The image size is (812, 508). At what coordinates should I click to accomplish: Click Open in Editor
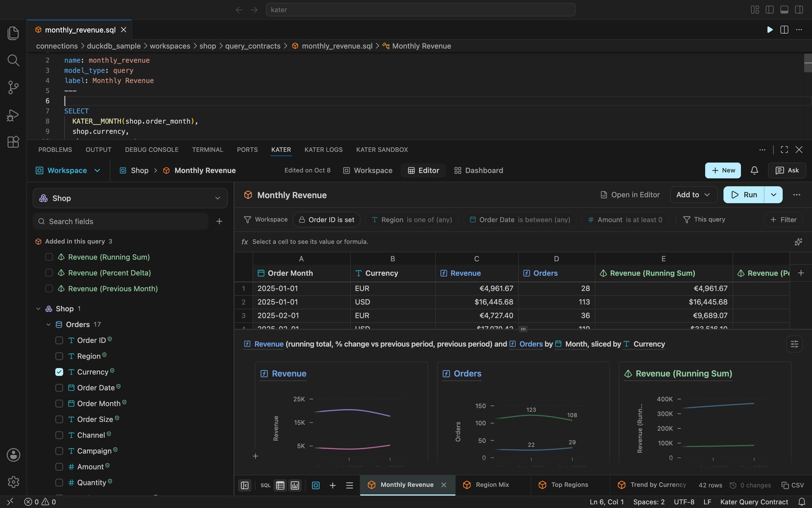(x=630, y=195)
